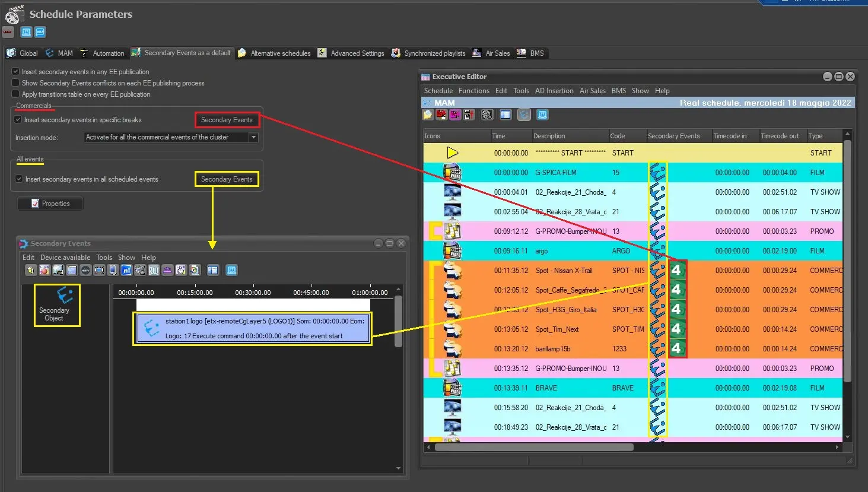Click the number 4 logo icon on Nissan X-Trail row
This screenshot has width=868, height=492.
[x=677, y=270]
